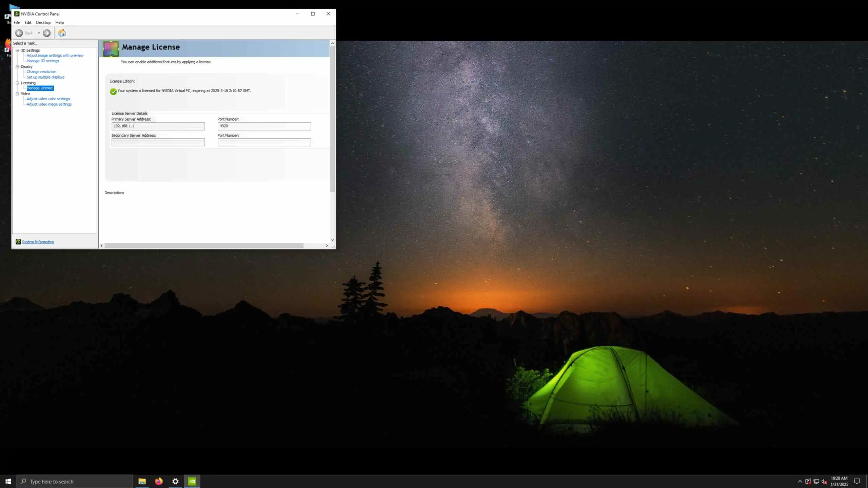Open the Help menu

pos(59,22)
